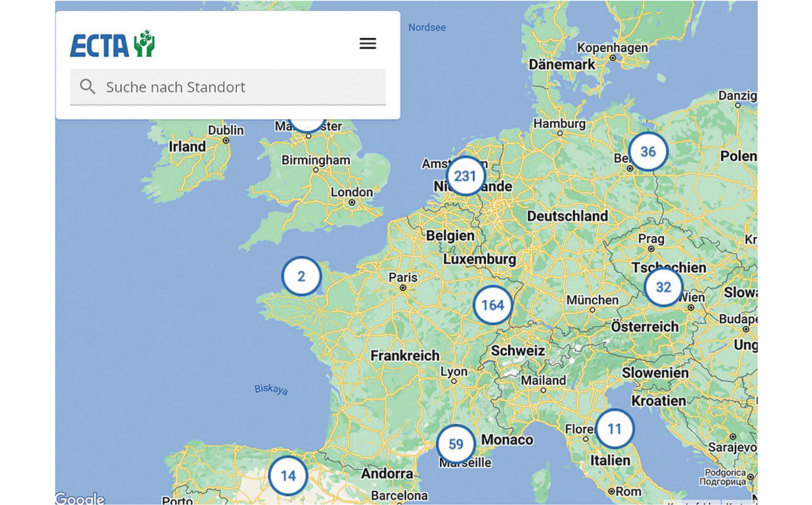The image size is (812, 505).
Task: Focus the 'Suche nach Standort' search field
Action: [x=228, y=87]
